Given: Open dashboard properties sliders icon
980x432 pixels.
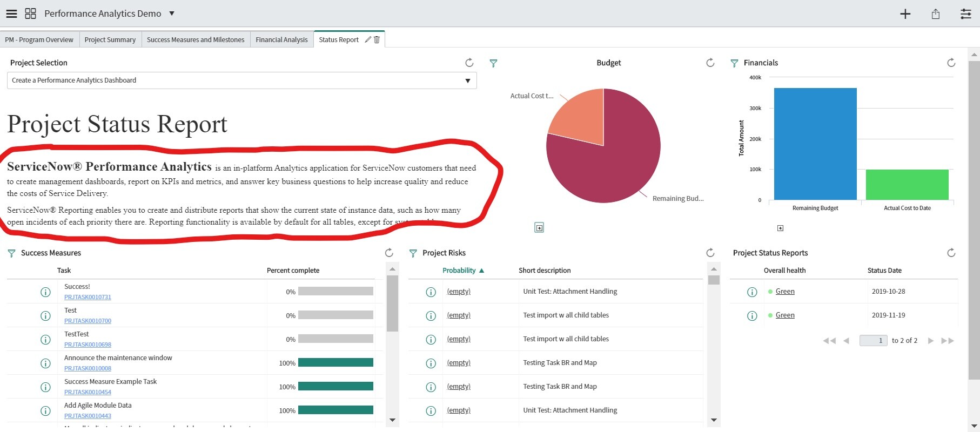Looking at the screenshot, I should pyautogui.click(x=966, y=14).
